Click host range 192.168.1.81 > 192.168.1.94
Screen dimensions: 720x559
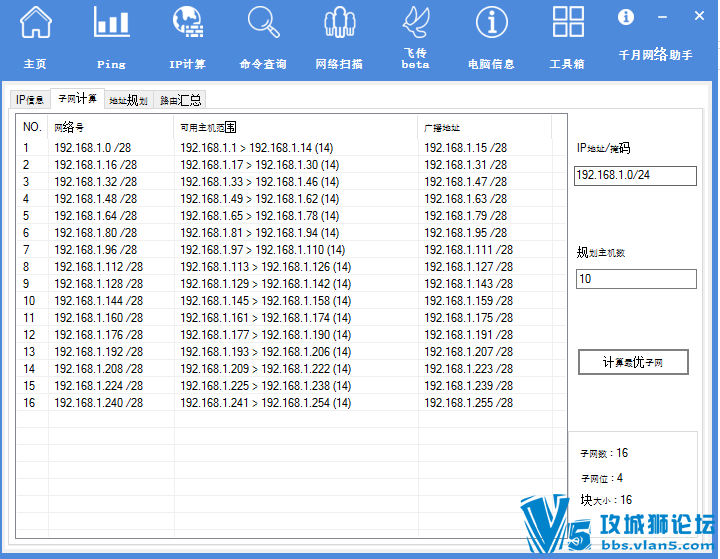[260, 233]
